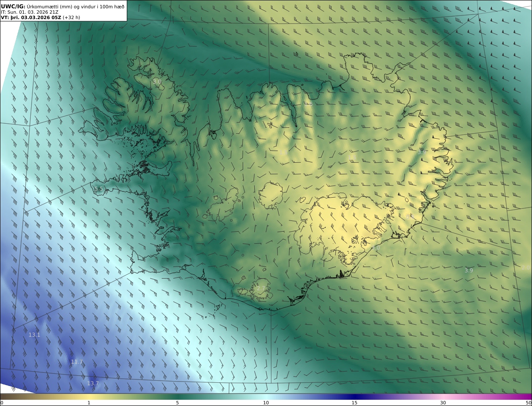Image resolution: width=532 pixels, height=406 pixels.
Task: Click the map value label '2.7' on the southern glacier
Action: tap(261, 288)
